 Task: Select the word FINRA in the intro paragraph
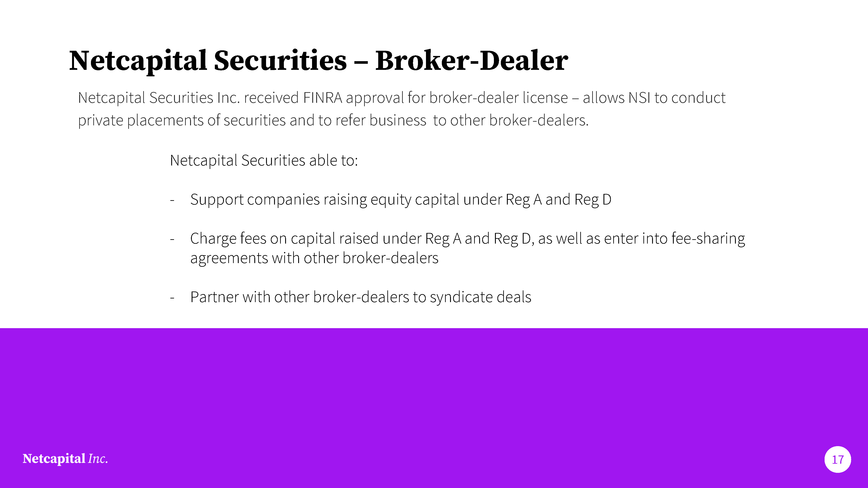pyautogui.click(x=322, y=98)
